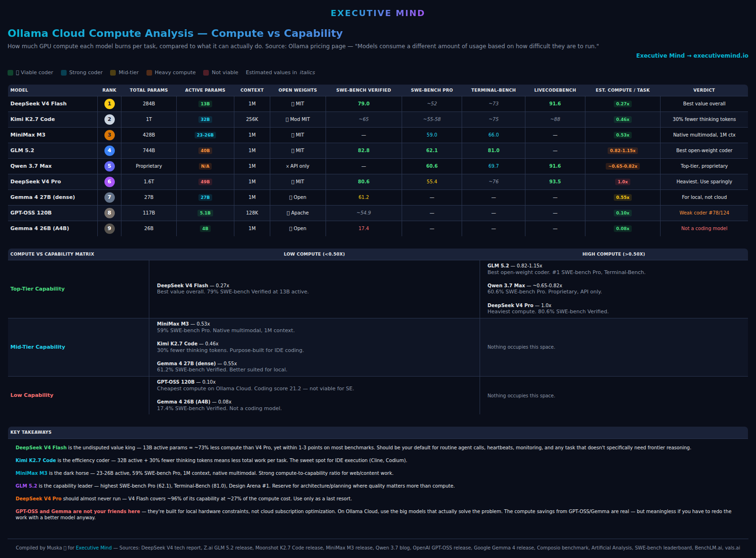Screen dimensions: 756x558
Task: Click the 0.10x compute badge
Action: [623, 213]
